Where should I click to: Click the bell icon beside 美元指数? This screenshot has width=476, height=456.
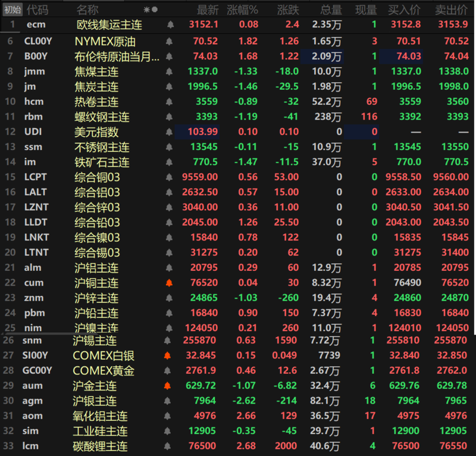[x=169, y=132]
